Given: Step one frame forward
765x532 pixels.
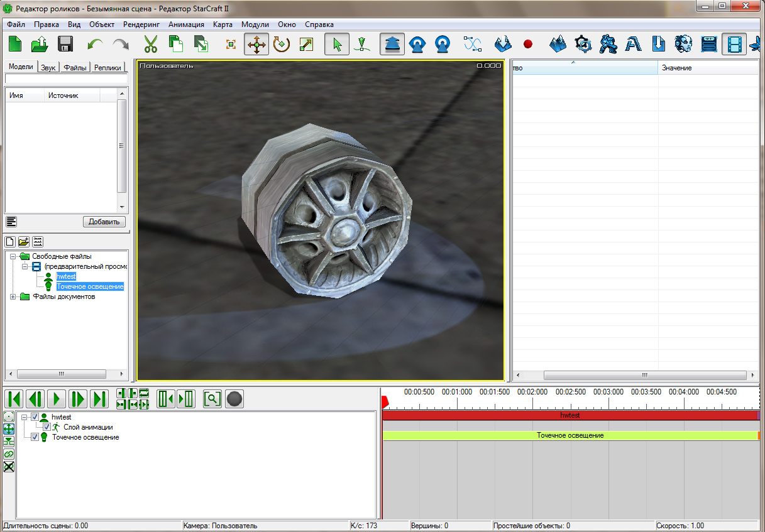Looking at the screenshot, I should tap(78, 399).
